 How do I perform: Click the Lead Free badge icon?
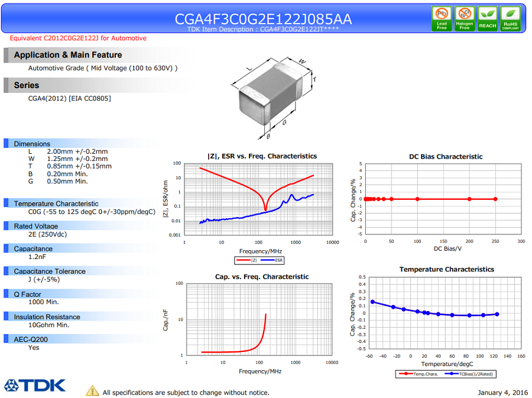tap(442, 19)
